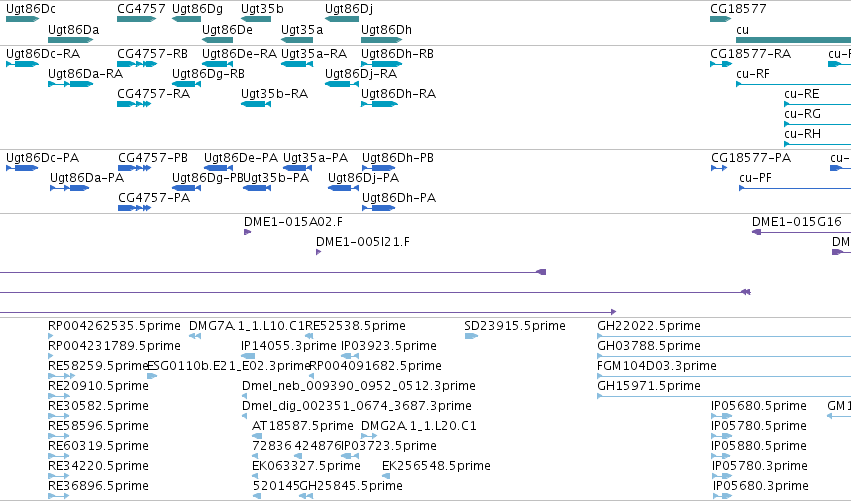851x501 pixels.
Task: Open transcript label Ugt86Dj-RA
Action: coord(361,74)
